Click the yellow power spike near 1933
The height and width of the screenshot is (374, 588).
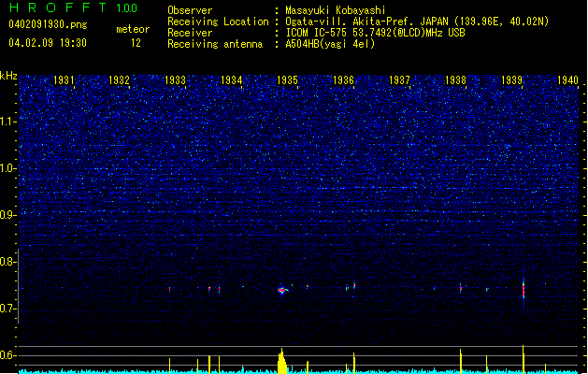[169, 366]
